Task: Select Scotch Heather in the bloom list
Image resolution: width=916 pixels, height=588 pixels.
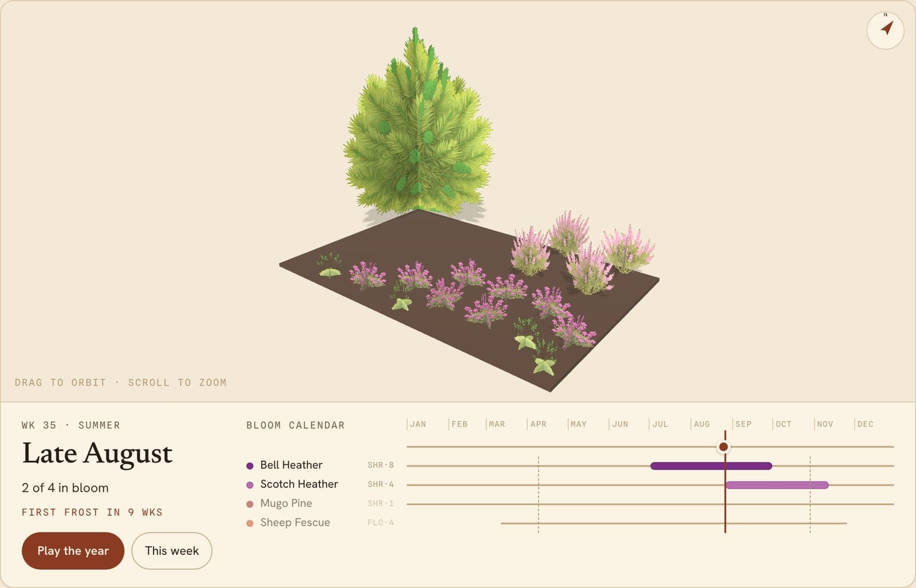Action: (299, 484)
